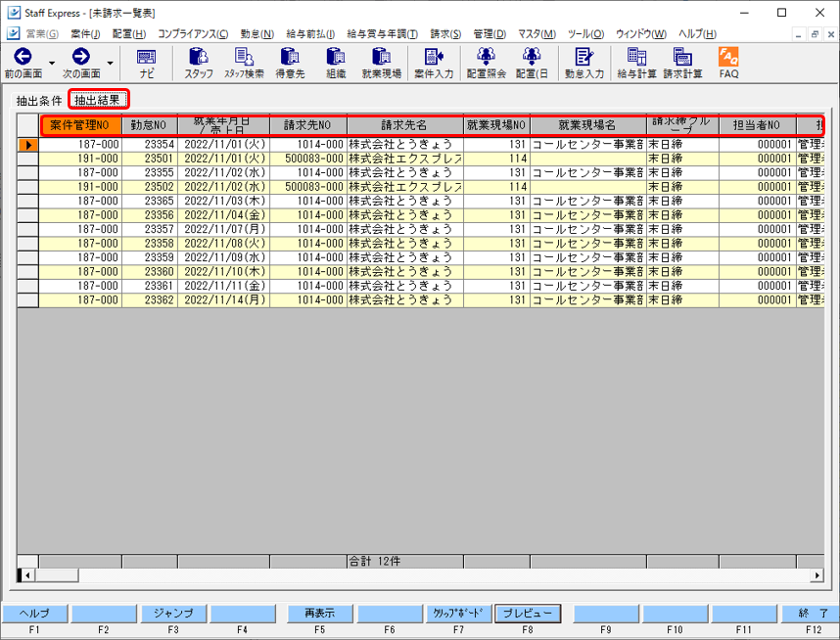The height and width of the screenshot is (640, 840).
Task: Click the 担当者NO column header
Action: tap(757, 125)
